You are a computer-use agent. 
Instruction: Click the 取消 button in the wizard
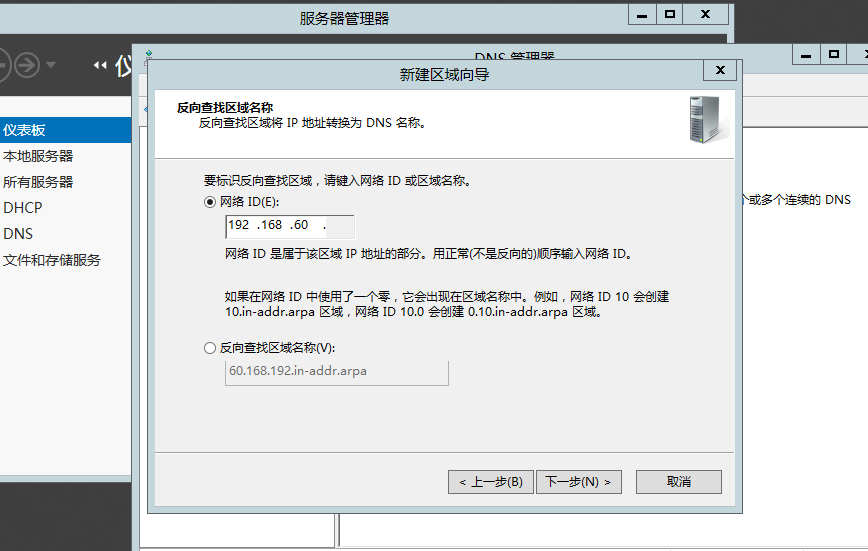679,482
